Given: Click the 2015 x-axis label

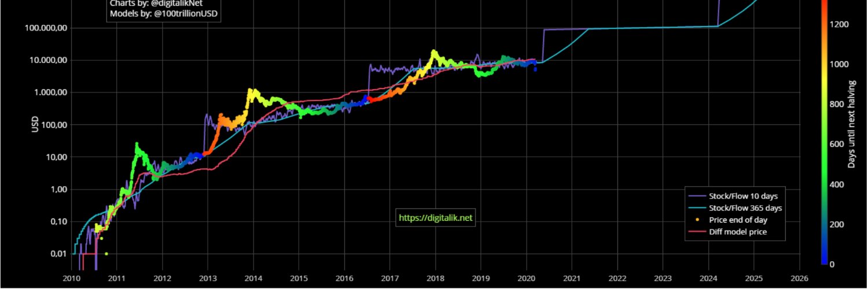Looking at the screenshot, I should tap(299, 279).
